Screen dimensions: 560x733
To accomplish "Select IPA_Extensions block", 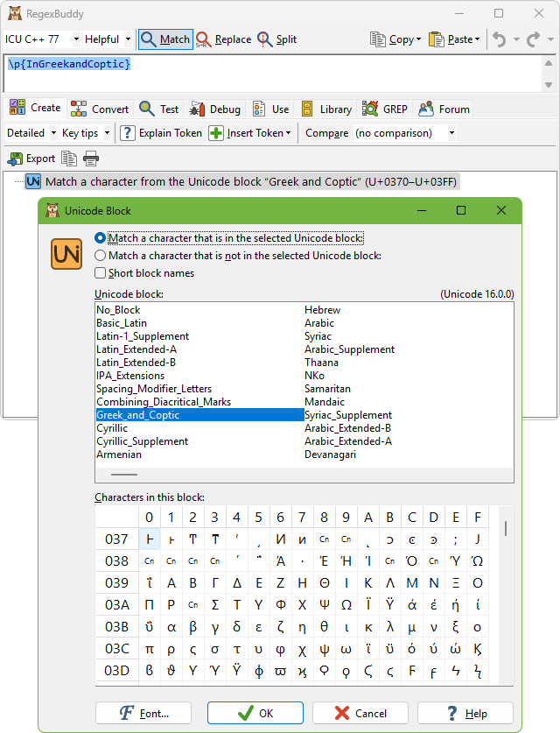I will pos(130,376).
